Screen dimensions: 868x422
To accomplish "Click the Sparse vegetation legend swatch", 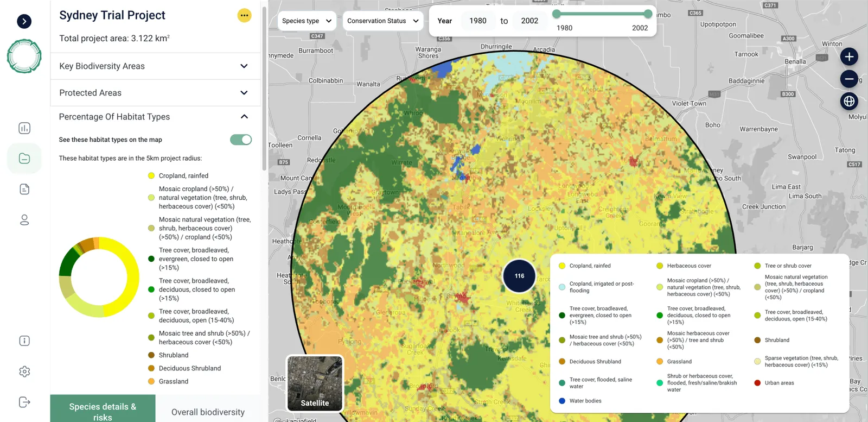I will 757,361.
